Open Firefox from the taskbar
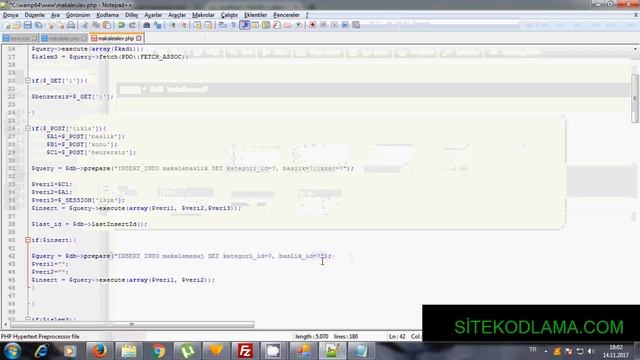Viewport: 640px width, 360px height. [x=99, y=351]
